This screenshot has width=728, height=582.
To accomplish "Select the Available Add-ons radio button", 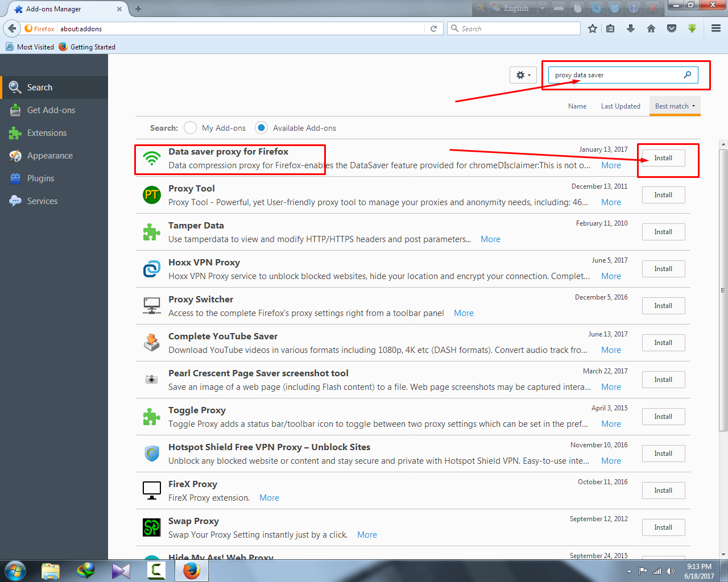I will point(261,128).
